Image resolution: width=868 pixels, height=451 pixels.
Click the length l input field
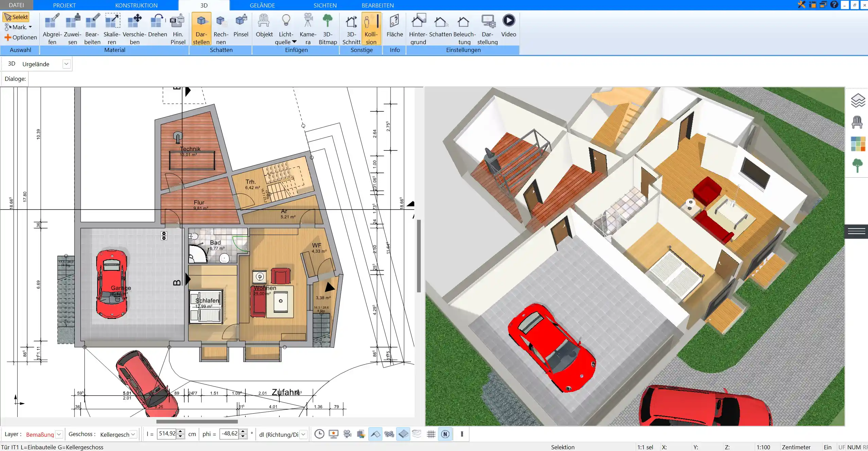tap(167, 434)
